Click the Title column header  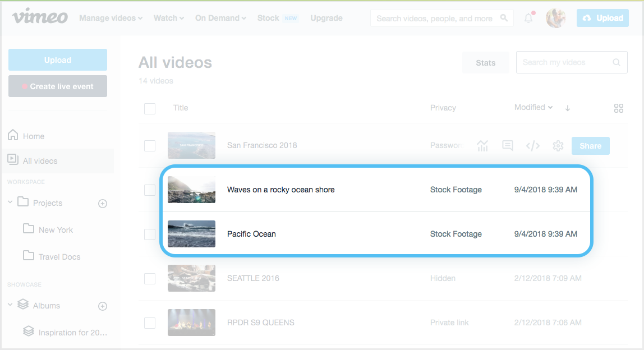click(x=181, y=108)
